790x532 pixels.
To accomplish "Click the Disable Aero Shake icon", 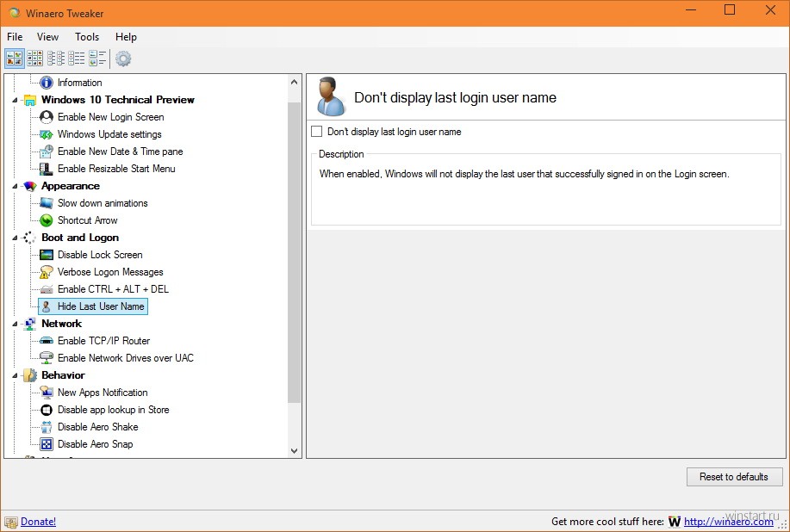I will click(x=47, y=427).
